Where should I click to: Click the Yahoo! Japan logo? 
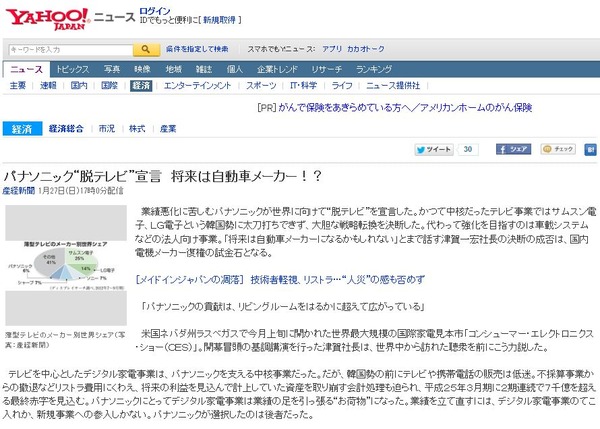[47, 20]
